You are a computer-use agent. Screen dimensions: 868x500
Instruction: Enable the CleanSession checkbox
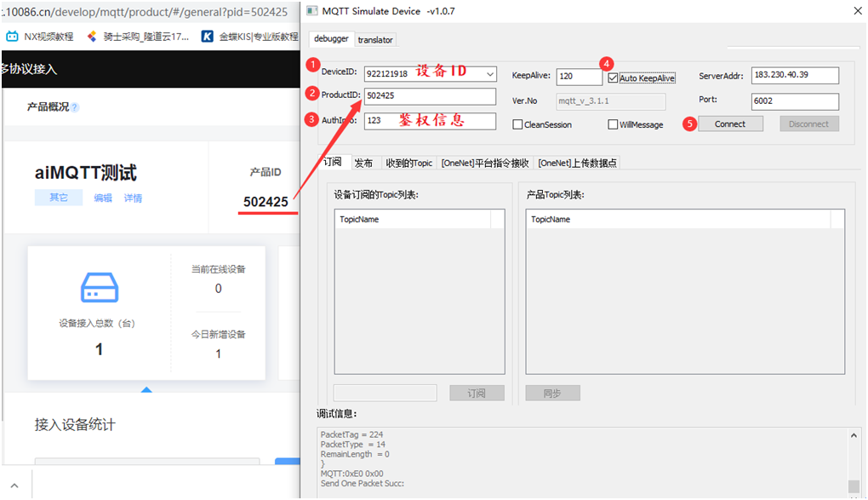(517, 124)
